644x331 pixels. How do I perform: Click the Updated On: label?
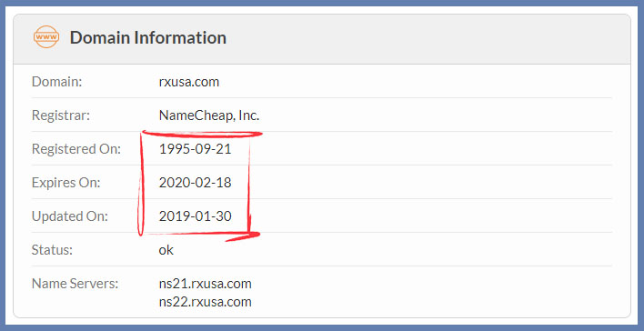tap(70, 216)
